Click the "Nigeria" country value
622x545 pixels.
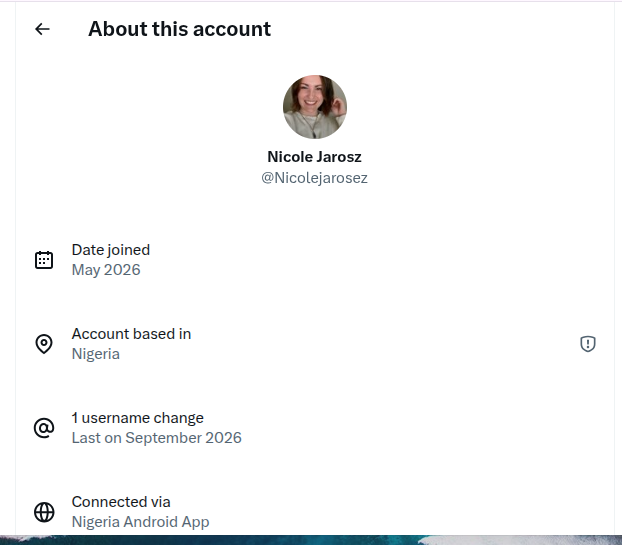[96, 354]
